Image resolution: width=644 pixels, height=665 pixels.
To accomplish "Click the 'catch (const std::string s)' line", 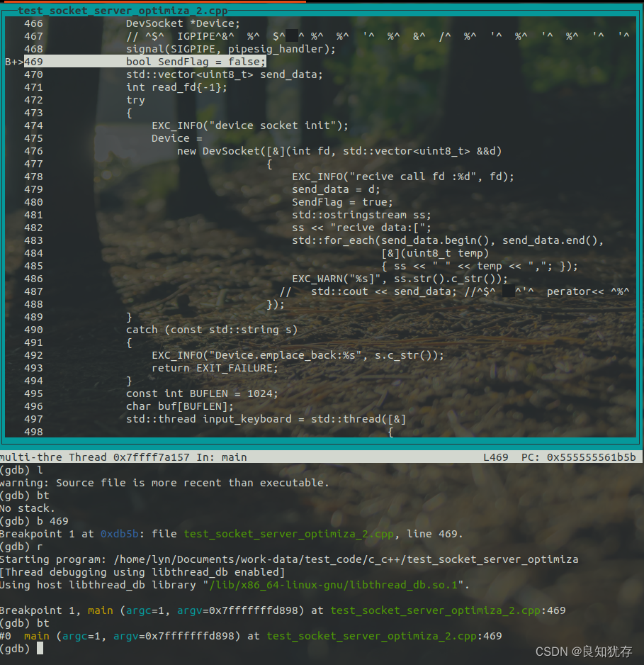I will click(212, 330).
